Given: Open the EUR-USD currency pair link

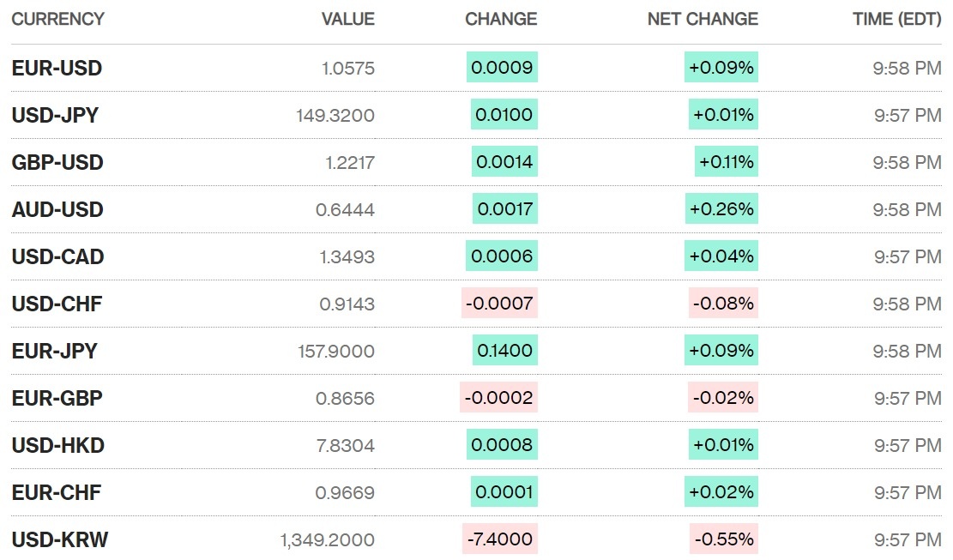Looking at the screenshot, I should pyautogui.click(x=57, y=69).
